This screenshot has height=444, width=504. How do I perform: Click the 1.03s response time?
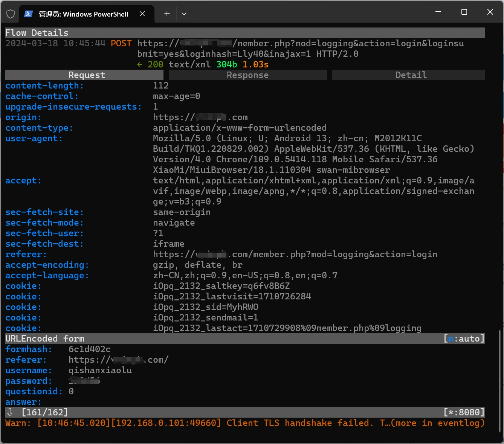(x=256, y=64)
